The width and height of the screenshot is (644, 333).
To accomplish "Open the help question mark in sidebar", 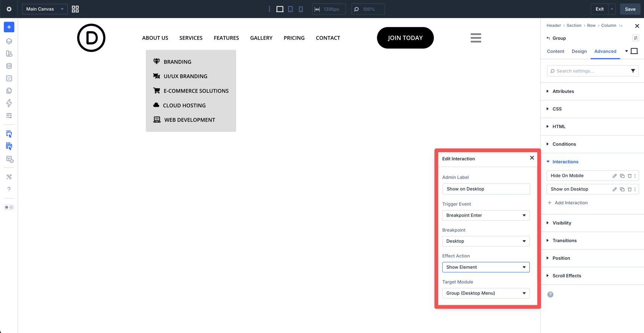I will click(x=9, y=189).
